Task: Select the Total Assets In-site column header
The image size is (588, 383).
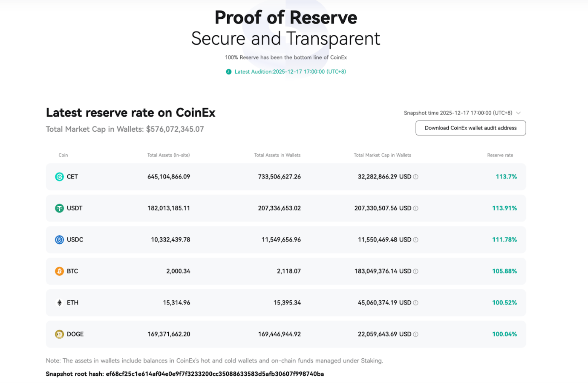Action: click(169, 155)
